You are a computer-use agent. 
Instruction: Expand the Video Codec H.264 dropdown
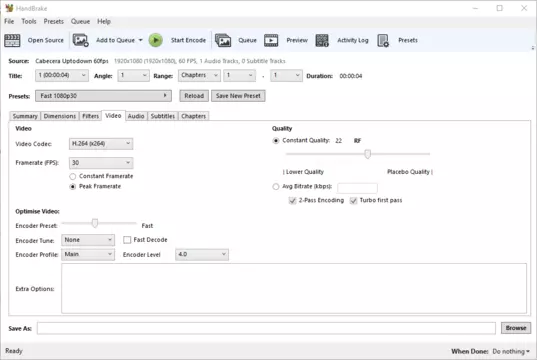(101, 144)
